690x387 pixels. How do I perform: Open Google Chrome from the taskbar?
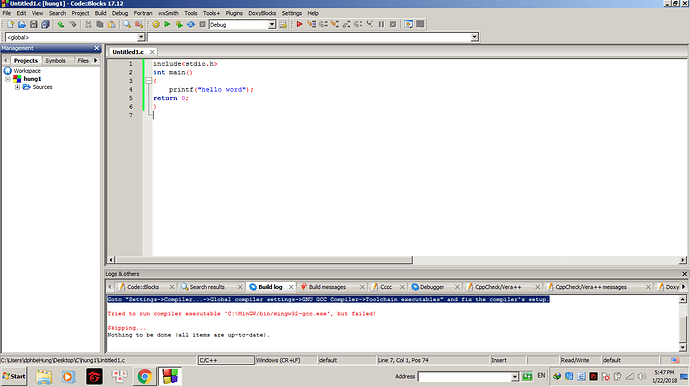(x=145, y=377)
